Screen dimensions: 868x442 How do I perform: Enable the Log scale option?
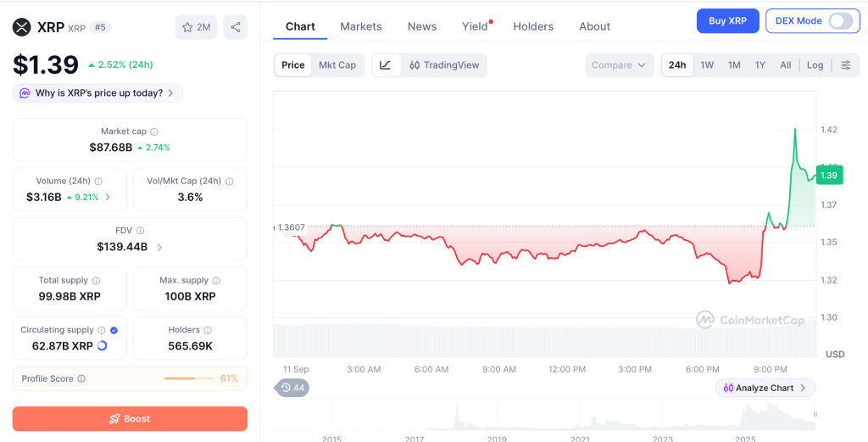click(x=815, y=64)
